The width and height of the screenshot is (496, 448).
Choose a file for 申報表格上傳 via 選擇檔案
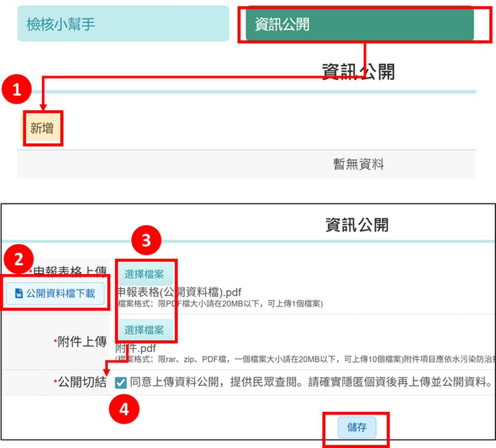pyautogui.click(x=144, y=274)
